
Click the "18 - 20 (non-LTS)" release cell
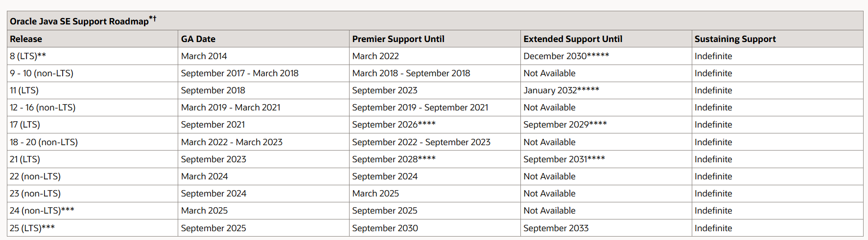click(x=44, y=142)
